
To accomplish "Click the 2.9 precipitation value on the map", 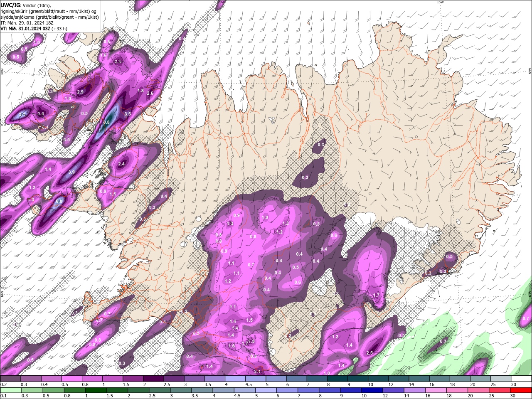I will click(x=80, y=92).
